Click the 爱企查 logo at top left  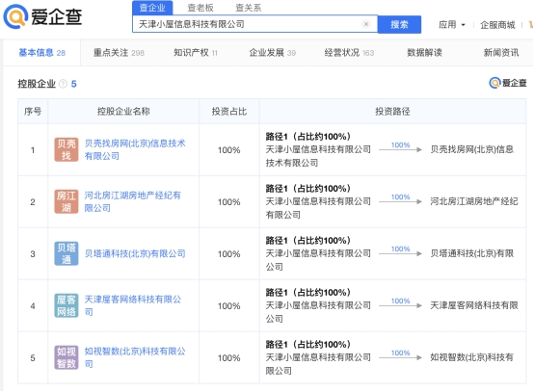pyautogui.click(x=43, y=16)
